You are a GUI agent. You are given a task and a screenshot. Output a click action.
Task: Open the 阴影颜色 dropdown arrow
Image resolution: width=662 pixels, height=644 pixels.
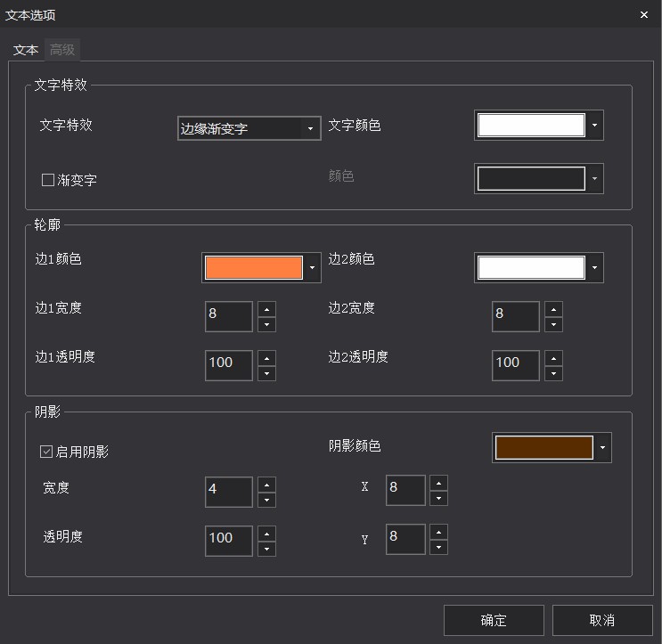(603, 448)
